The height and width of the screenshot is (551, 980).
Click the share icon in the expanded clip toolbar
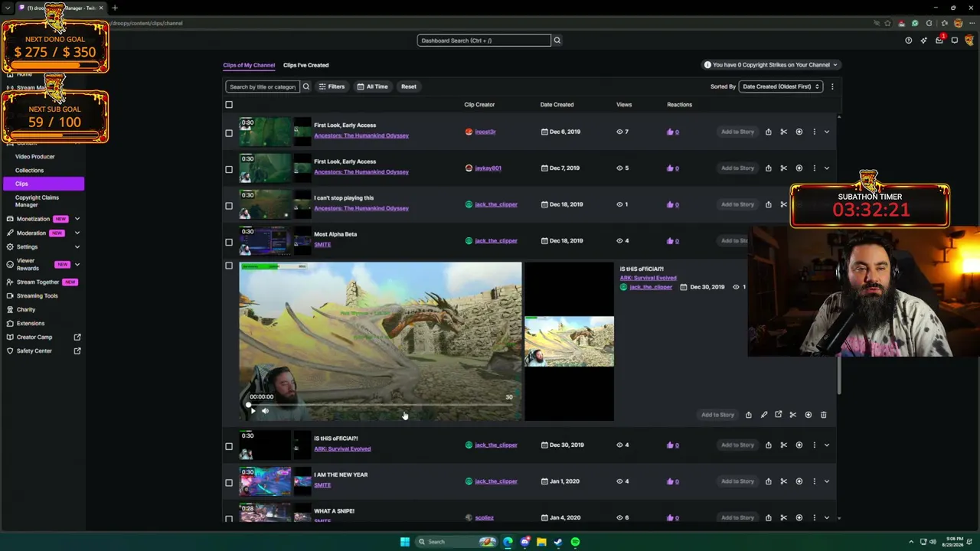tap(748, 415)
